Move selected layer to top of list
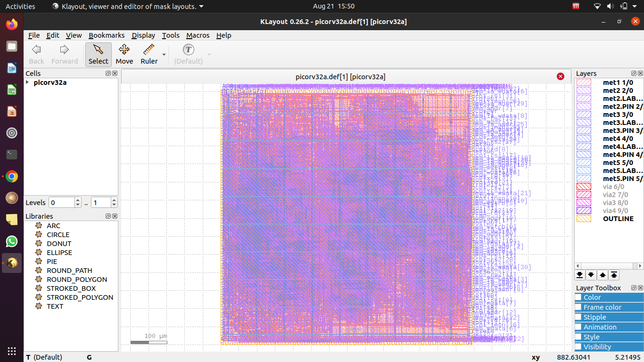This screenshot has height=362, width=644. click(x=614, y=275)
